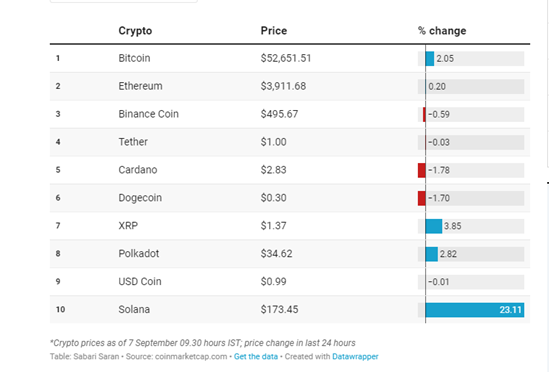Sort table by Price column header
549x372 pixels.
click(x=274, y=31)
